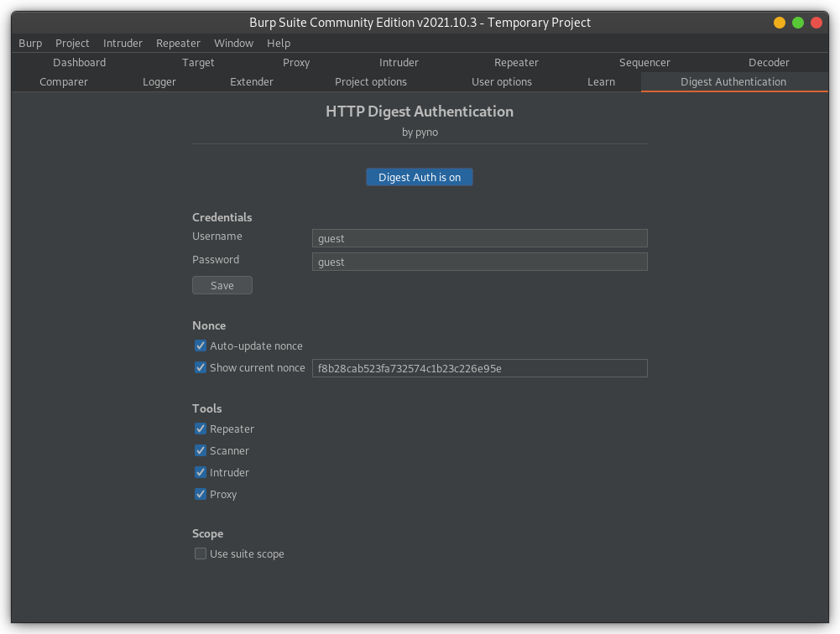The width and height of the screenshot is (840, 634).
Task: Switch to the Comparer tab
Action: pyautogui.click(x=64, y=82)
